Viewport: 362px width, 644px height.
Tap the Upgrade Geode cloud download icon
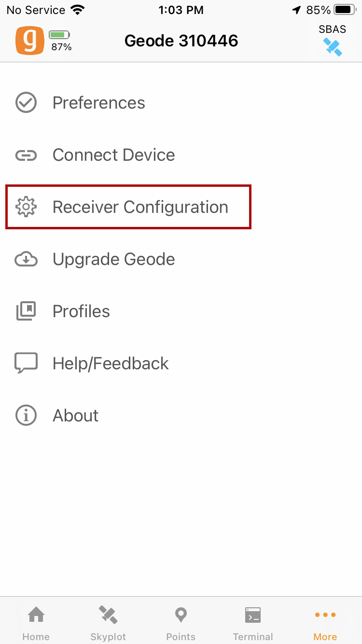[x=26, y=259]
